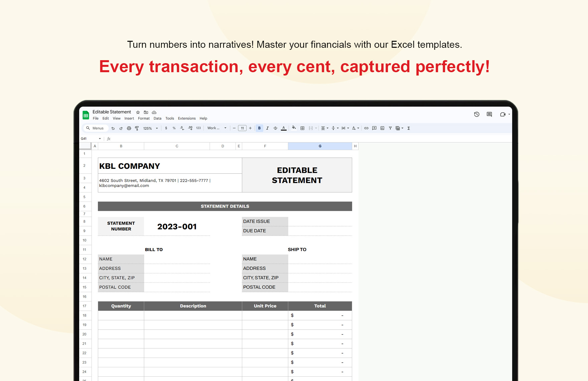Image resolution: width=588 pixels, height=381 pixels.
Task: Open the File menu
Action: click(96, 118)
